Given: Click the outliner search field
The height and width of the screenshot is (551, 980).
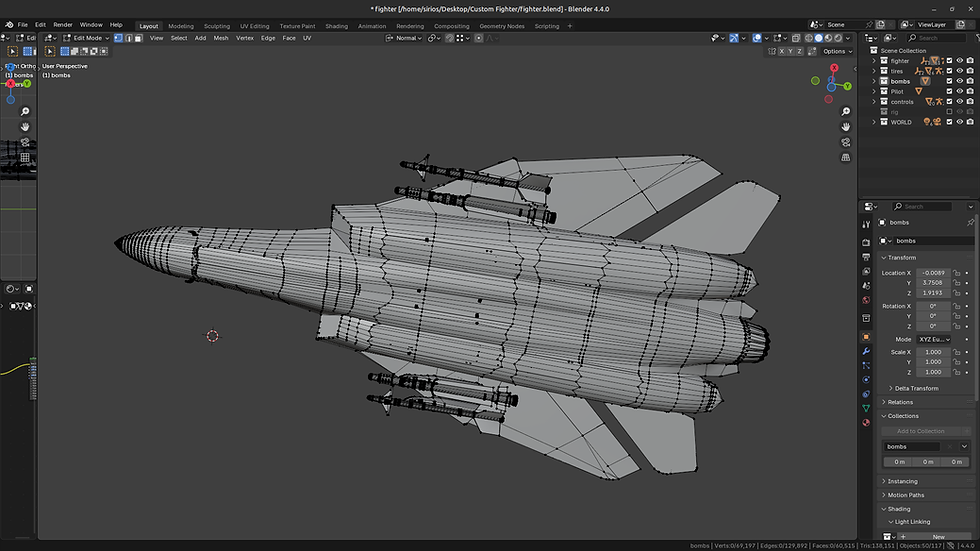Looking at the screenshot, I should (x=937, y=38).
